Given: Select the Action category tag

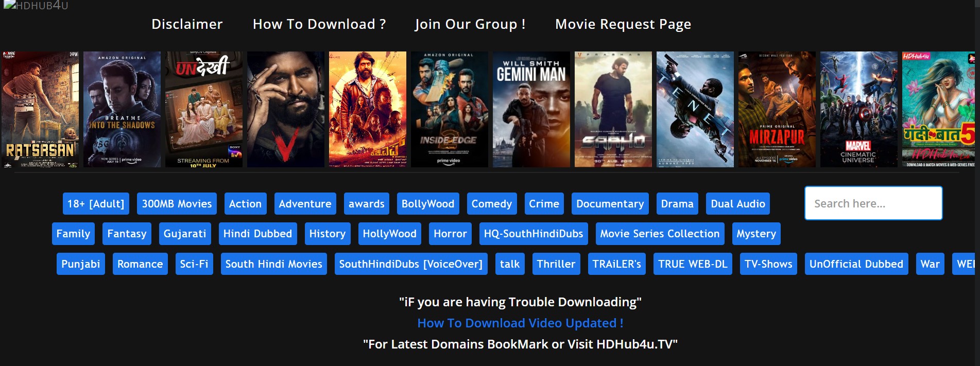Looking at the screenshot, I should tap(245, 204).
